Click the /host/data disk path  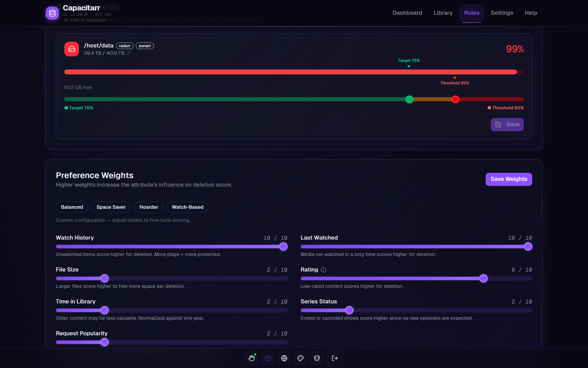click(x=99, y=46)
